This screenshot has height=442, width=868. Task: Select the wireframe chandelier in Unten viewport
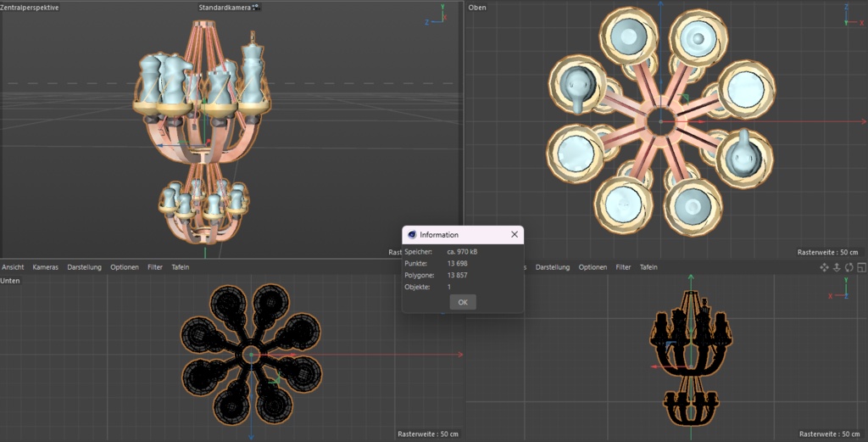tap(251, 355)
